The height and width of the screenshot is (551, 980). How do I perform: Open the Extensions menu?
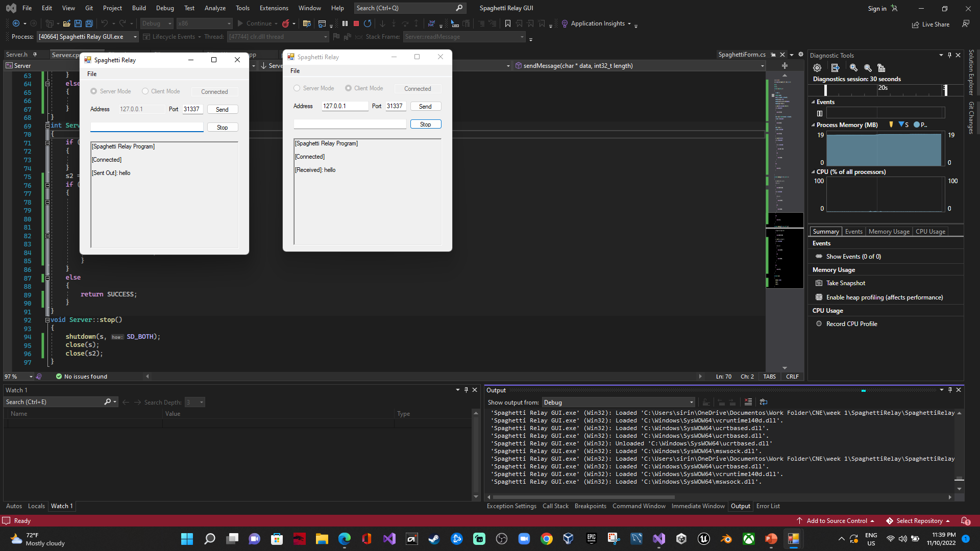coord(274,8)
